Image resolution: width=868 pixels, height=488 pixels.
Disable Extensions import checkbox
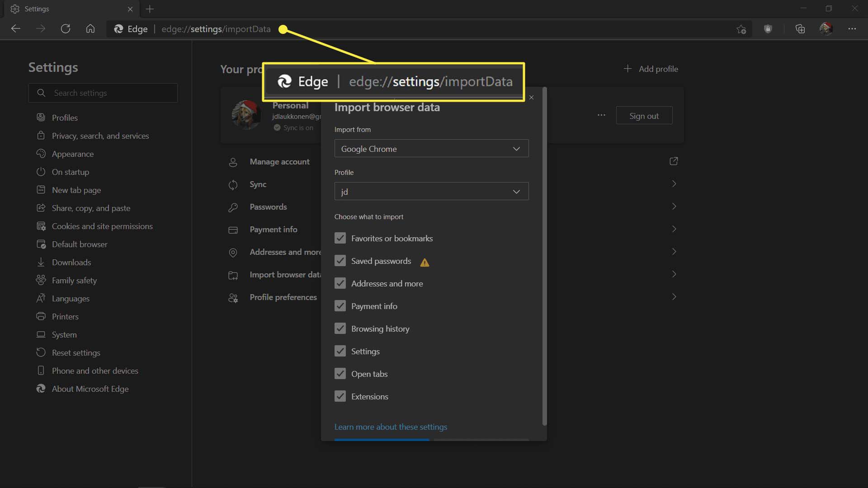click(x=339, y=396)
